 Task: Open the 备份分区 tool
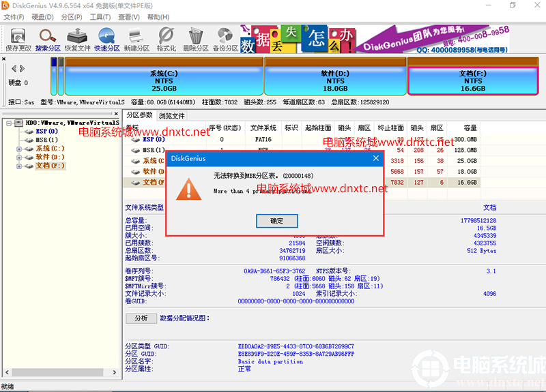point(225,40)
